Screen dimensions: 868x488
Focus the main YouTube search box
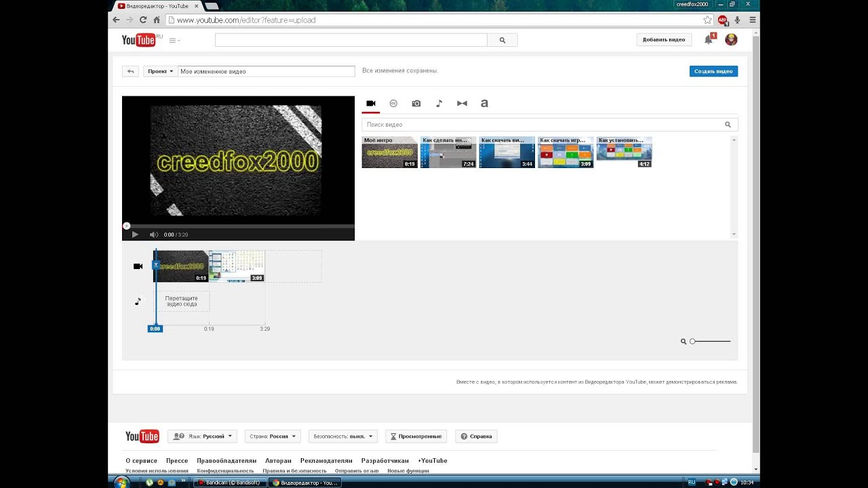point(351,40)
